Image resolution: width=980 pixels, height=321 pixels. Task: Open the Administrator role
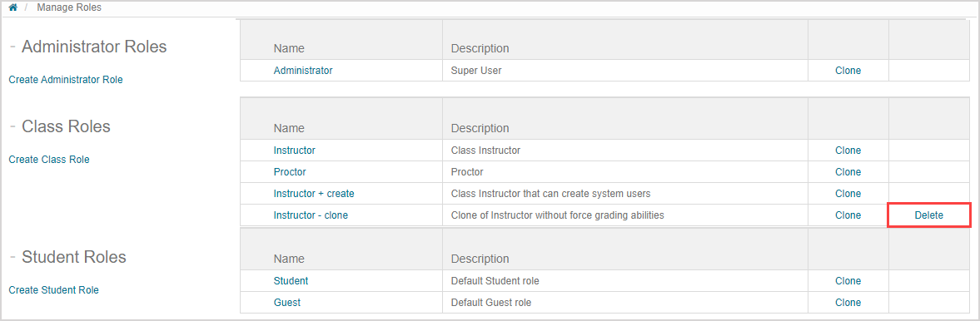pos(303,71)
